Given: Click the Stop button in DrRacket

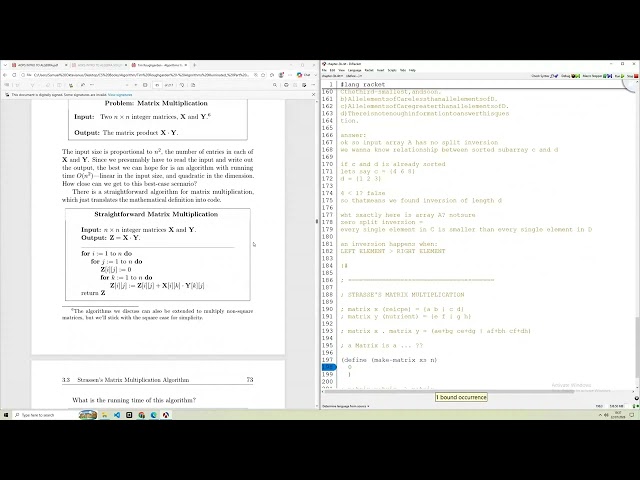Looking at the screenshot, I should 632,76.
